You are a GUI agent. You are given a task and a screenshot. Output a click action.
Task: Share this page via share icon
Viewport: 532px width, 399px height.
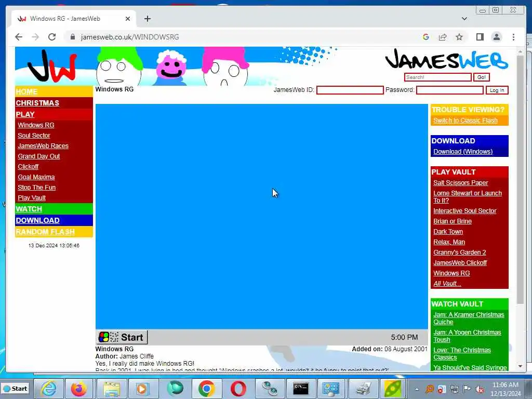click(443, 37)
